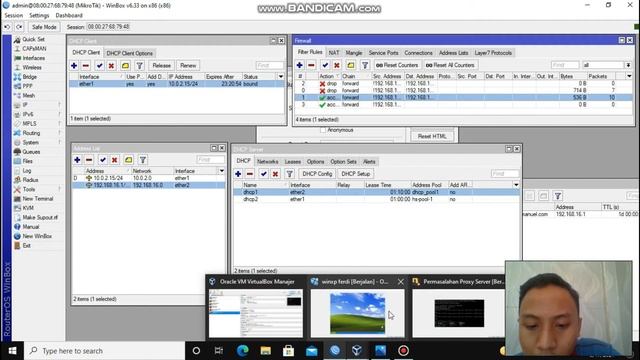Switch to the NAT tab in Firewall

[334, 53]
